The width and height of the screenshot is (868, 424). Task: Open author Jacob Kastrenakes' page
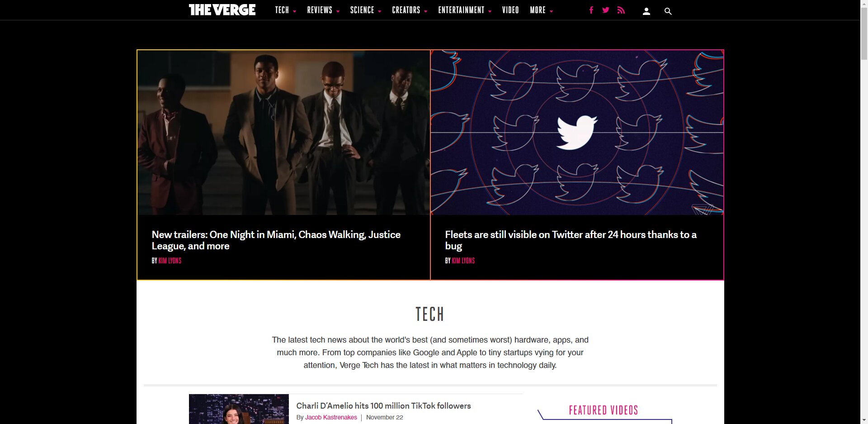[x=331, y=417]
